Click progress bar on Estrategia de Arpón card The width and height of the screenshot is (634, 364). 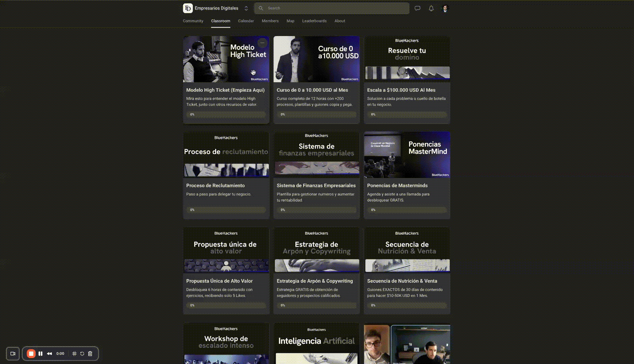pos(316,305)
